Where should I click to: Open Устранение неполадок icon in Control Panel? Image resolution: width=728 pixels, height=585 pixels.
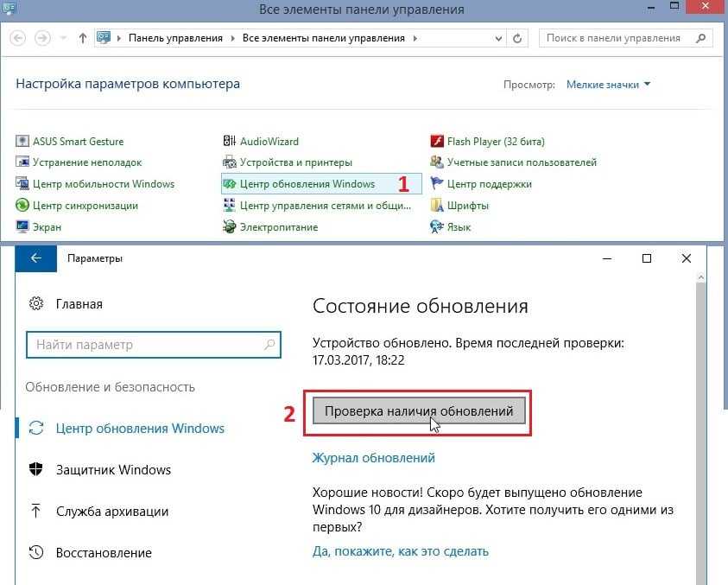[x=22, y=162]
